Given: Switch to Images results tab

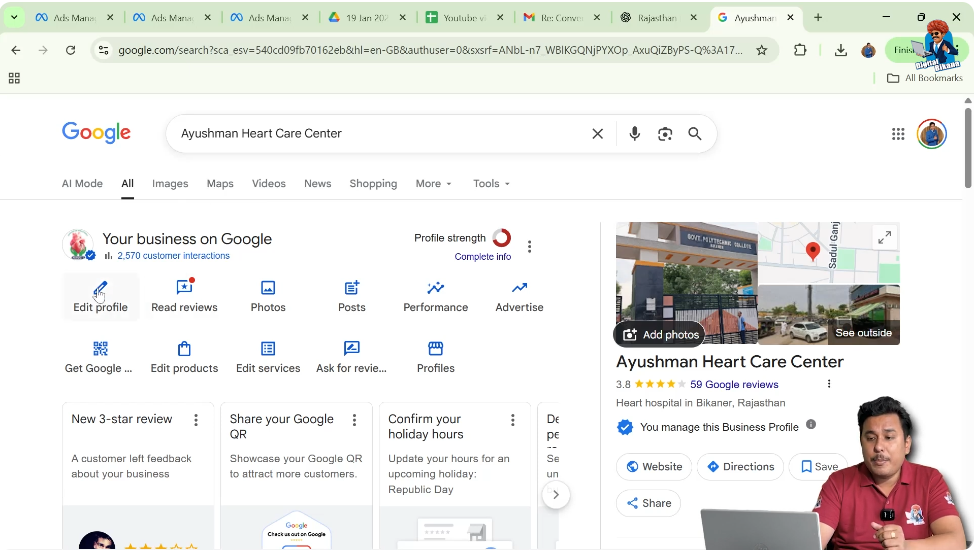Looking at the screenshot, I should (170, 184).
